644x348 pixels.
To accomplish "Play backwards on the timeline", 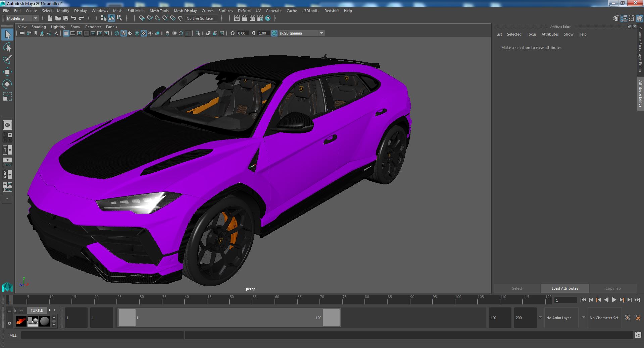I will (606, 300).
